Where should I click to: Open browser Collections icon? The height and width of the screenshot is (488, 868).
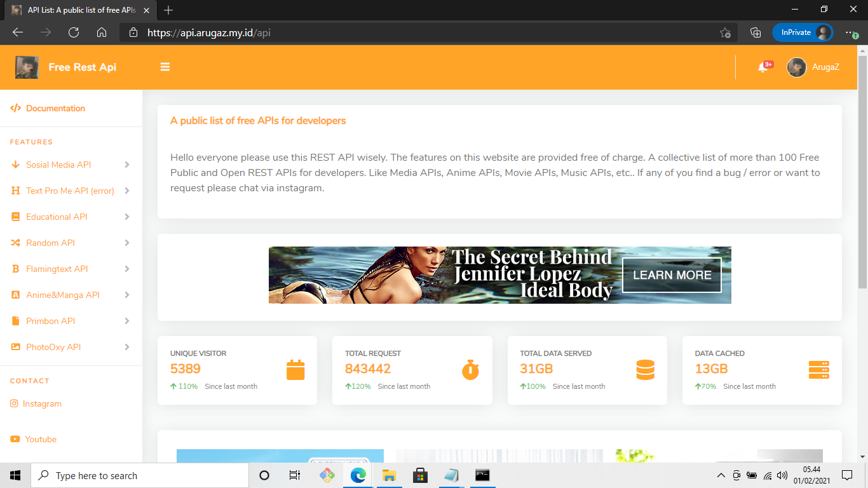(x=756, y=32)
